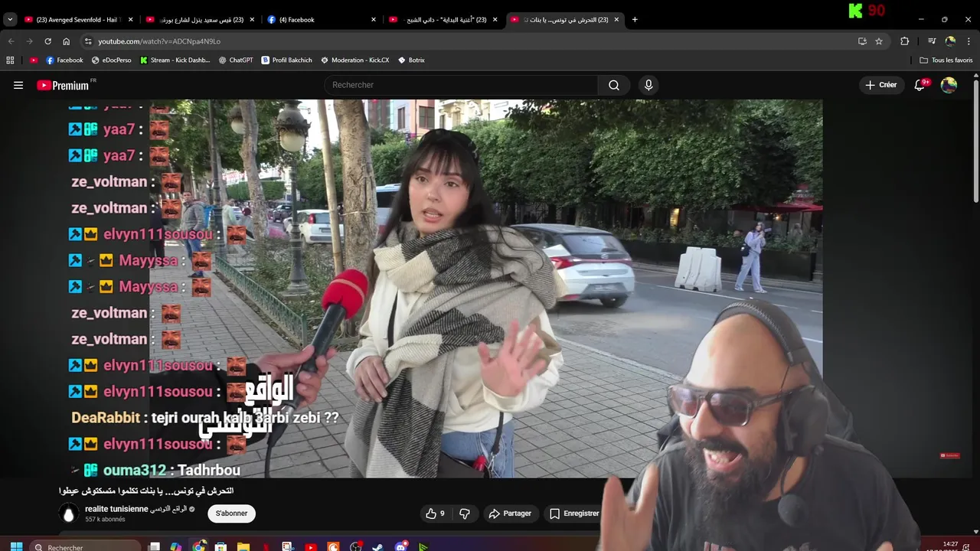Viewport: 980px width, 551px height.
Task: Reload the current page
Action: point(47,41)
